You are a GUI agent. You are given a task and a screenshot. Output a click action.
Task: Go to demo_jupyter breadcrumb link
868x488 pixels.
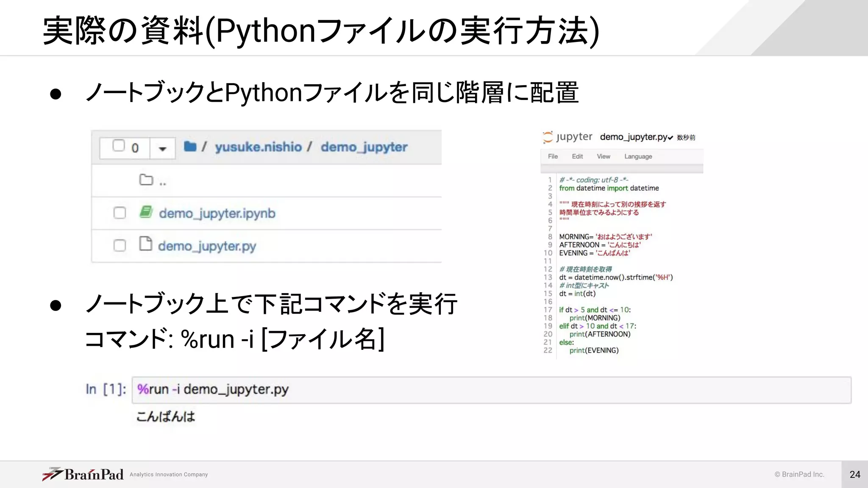click(364, 147)
